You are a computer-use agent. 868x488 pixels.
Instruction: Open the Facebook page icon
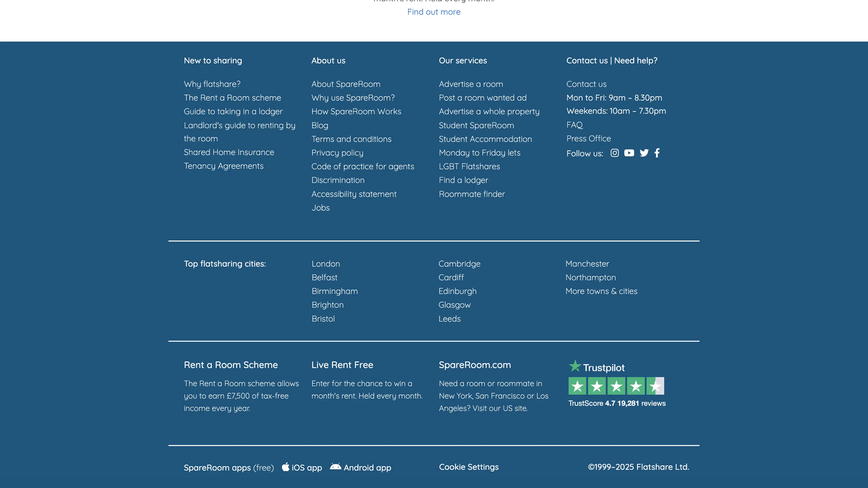[657, 153]
